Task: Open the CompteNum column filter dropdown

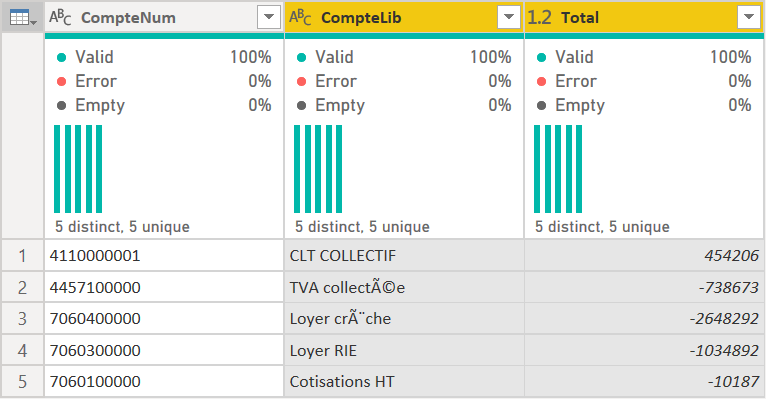Action: tap(269, 17)
